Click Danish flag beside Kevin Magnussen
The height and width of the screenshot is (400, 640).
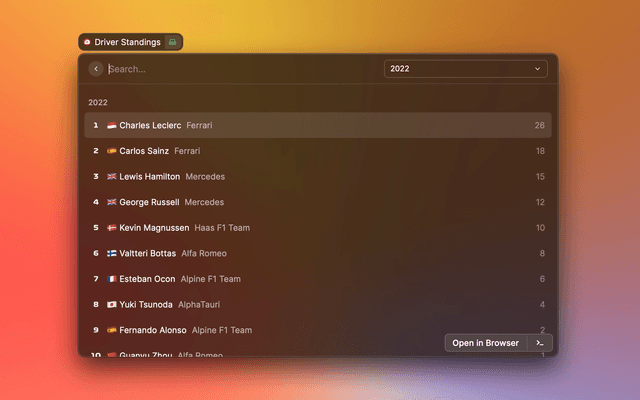pyautogui.click(x=111, y=228)
